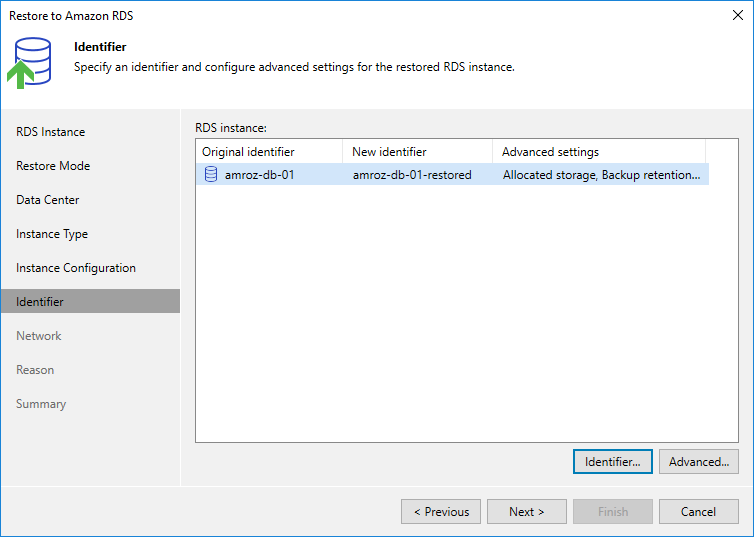
Task: Open the Restore Mode step
Action: tap(53, 166)
